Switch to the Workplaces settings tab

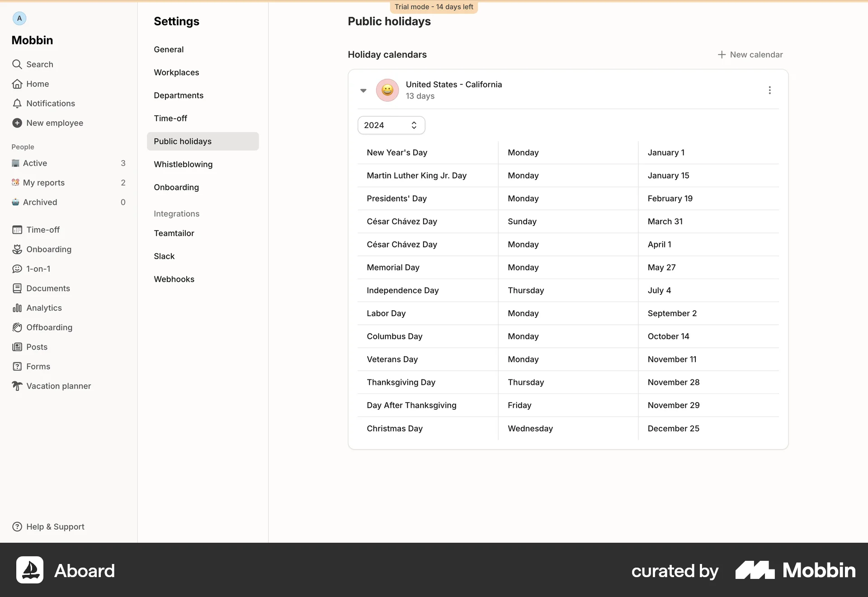pyautogui.click(x=176, y=72)
